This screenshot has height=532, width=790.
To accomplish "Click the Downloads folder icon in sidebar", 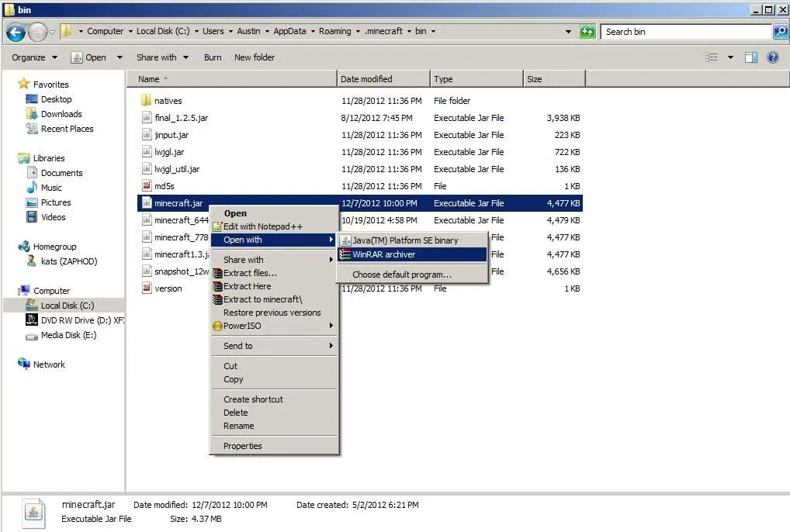I will tap(31, 114).
